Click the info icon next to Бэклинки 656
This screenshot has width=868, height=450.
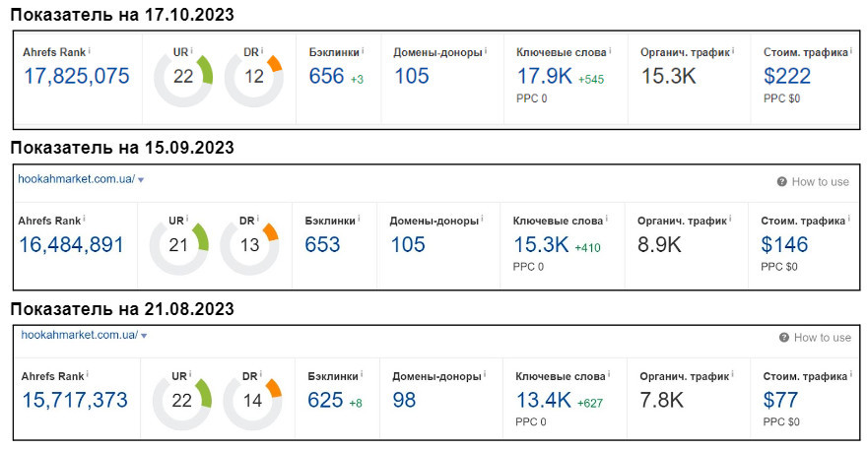click(x=362, y=49)
